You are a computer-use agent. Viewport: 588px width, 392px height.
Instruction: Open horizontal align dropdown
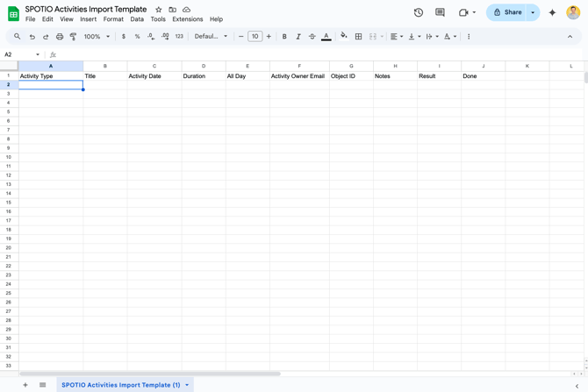click(x=397, y=36)
